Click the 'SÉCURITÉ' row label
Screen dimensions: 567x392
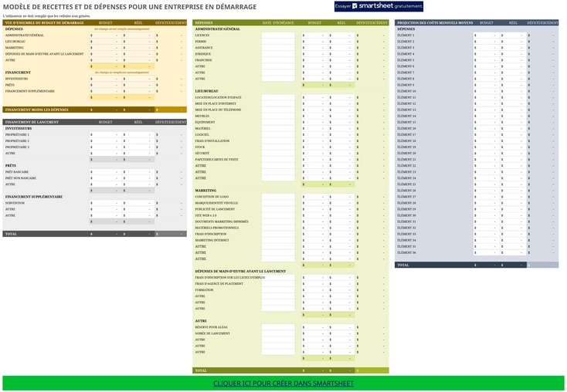coord(202,154)
